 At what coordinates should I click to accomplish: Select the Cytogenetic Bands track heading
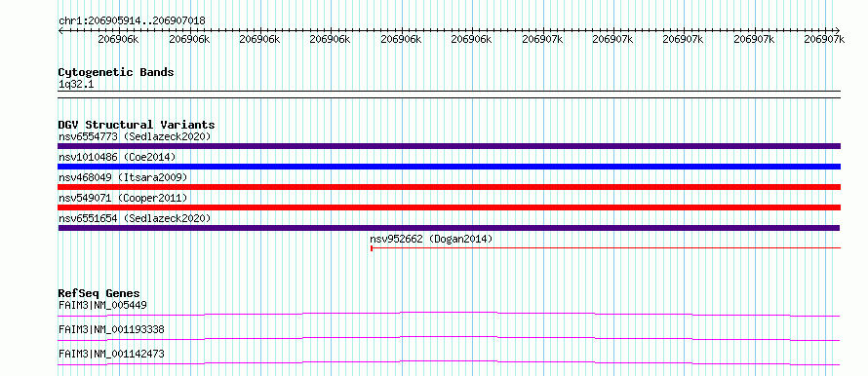(116, 72)
